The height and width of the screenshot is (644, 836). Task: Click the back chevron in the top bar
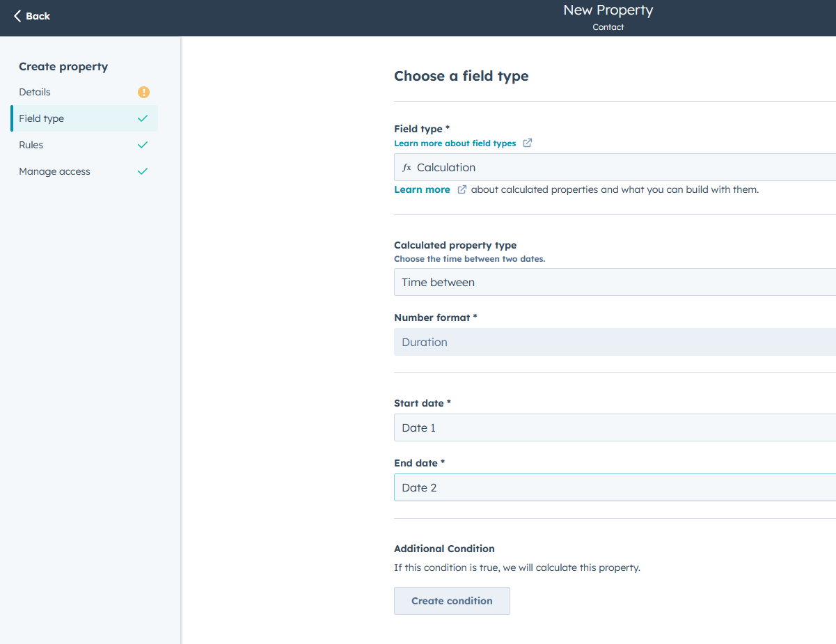[18, 15]
